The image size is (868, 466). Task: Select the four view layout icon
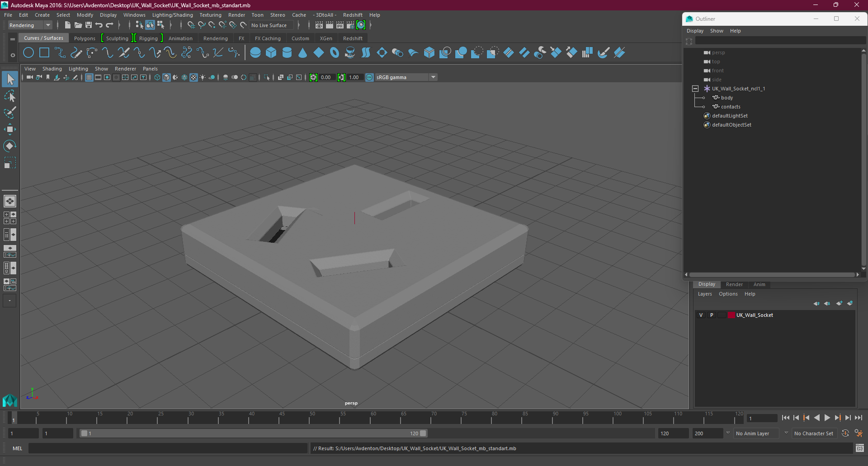point(10,218)
